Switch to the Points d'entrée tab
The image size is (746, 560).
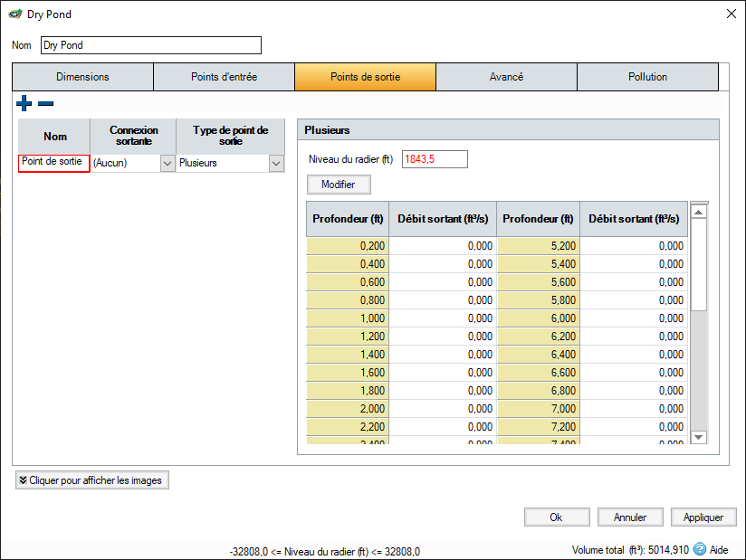pyautogui.click(x=225, y=77)
